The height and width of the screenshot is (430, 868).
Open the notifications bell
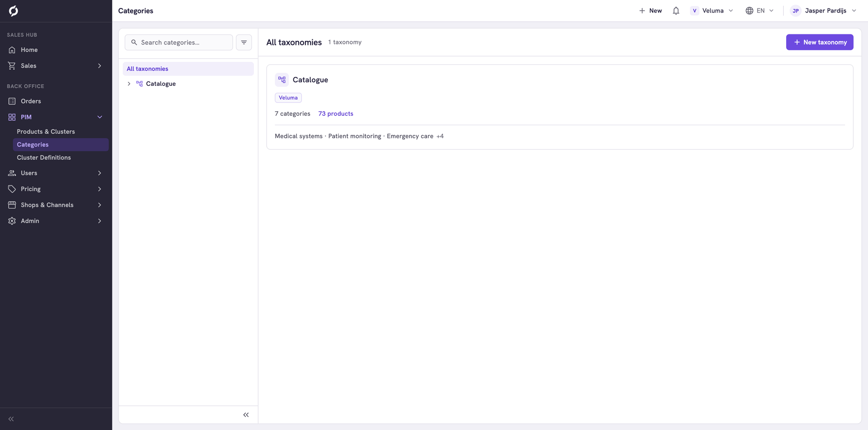pyautogui.click(x=676, y=10)
